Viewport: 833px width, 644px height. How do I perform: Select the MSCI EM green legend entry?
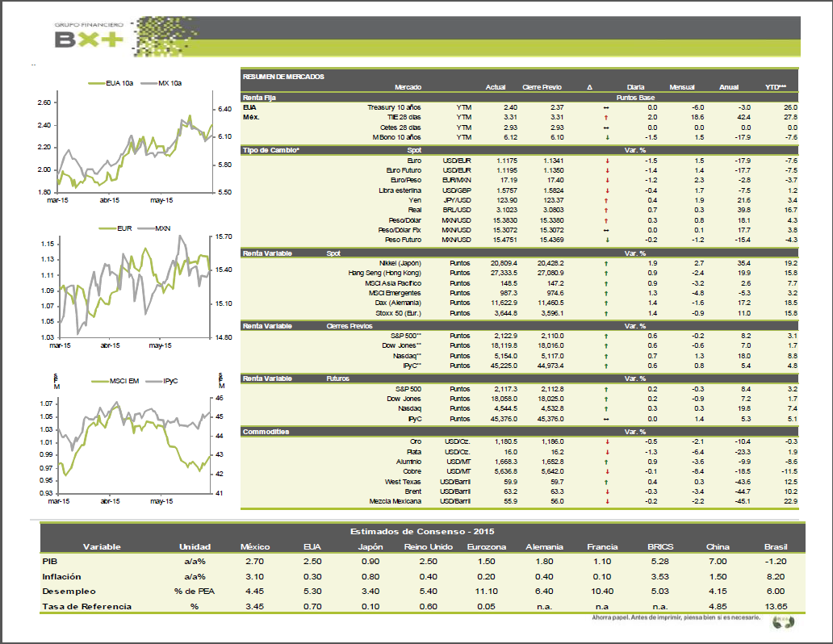115,382
